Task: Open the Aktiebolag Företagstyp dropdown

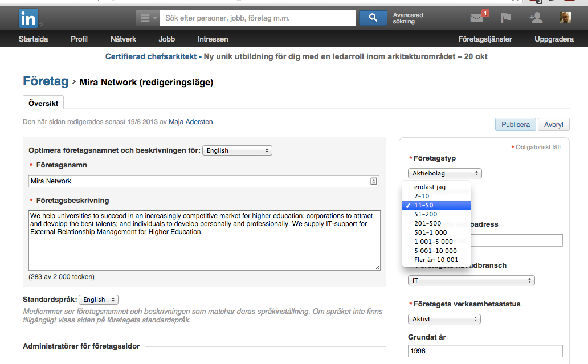Action: point(444,173)
